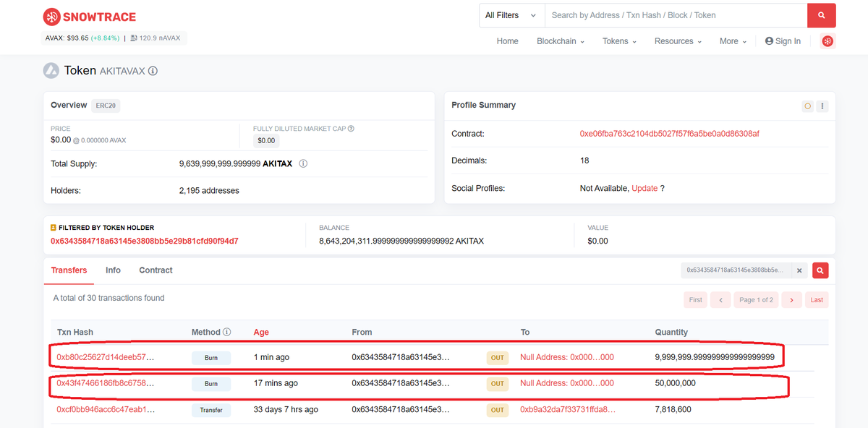Image resolution: width=868 pixels, height=428 pixels.
Task: Open token holder address 0x6343584718a63145... link
Action: click(x=144, y=241)
